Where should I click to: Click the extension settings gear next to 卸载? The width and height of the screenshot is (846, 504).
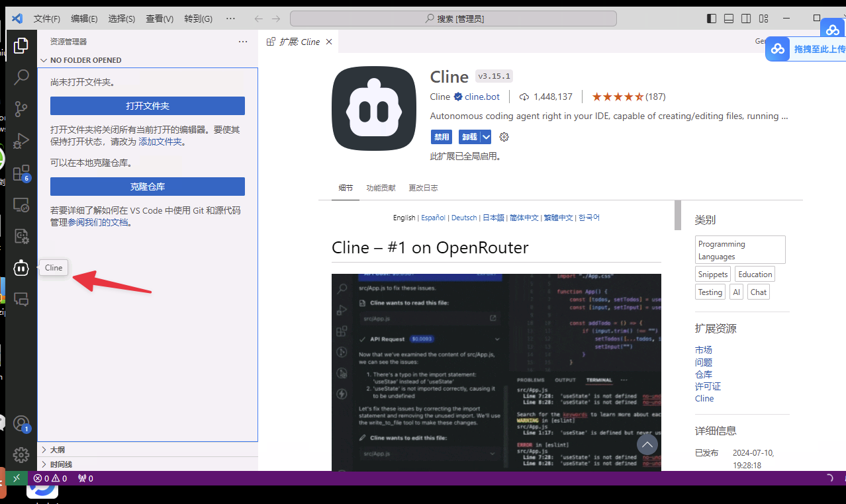click(504, 137)
